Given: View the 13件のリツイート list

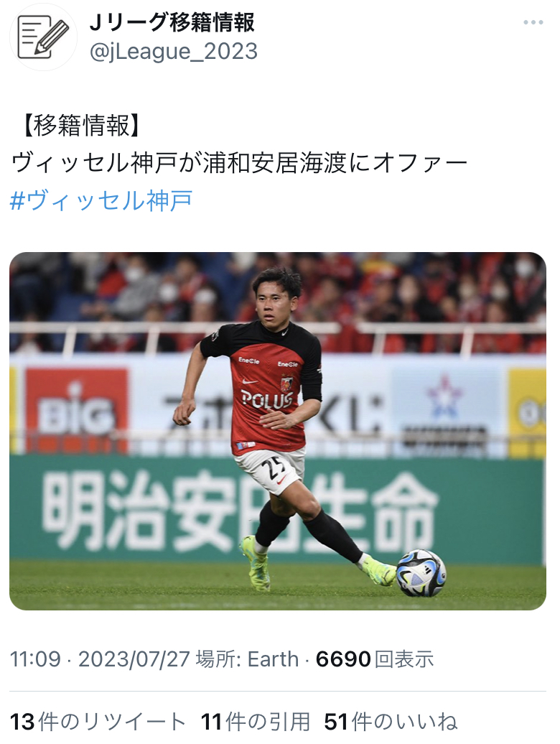Looking at the screenshot, I should tap(98, 722).
